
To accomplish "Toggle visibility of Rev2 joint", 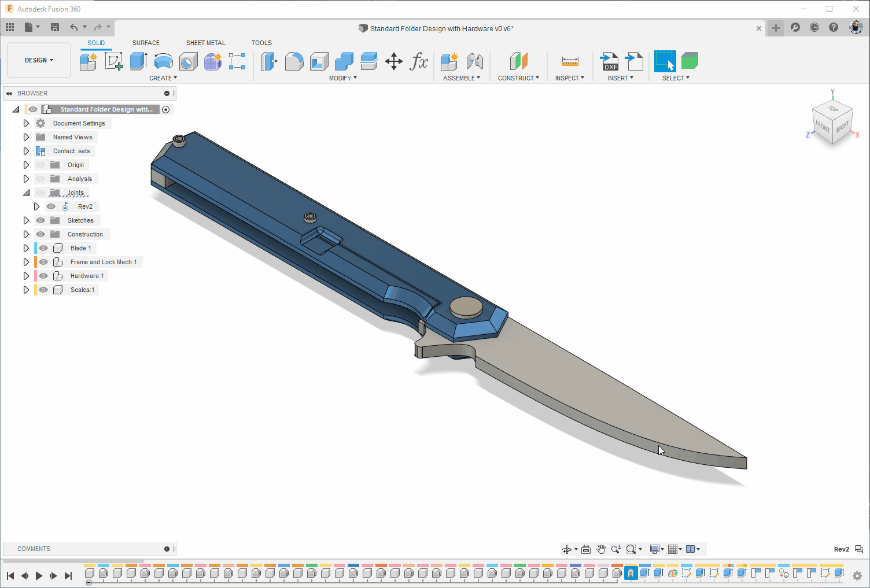I will (x=51, y=206).
